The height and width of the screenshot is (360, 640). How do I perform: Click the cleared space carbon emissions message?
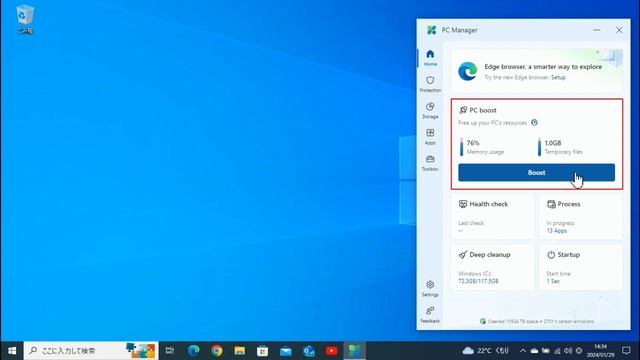pos(537,321)
